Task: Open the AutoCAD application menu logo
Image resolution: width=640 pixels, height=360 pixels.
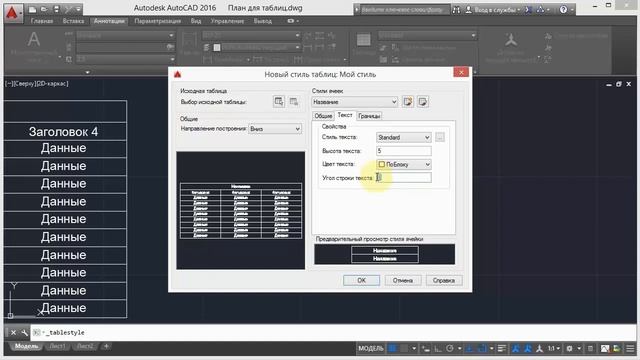Action: 13,13
